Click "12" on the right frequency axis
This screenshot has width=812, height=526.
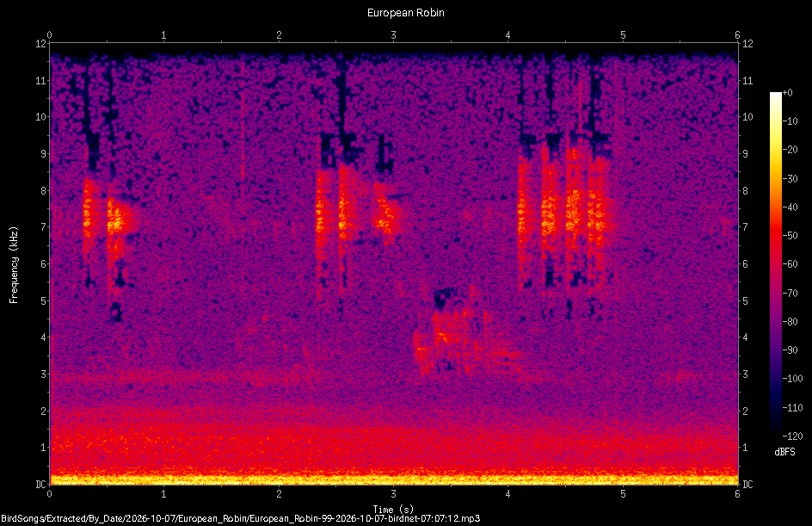point(747,44)
